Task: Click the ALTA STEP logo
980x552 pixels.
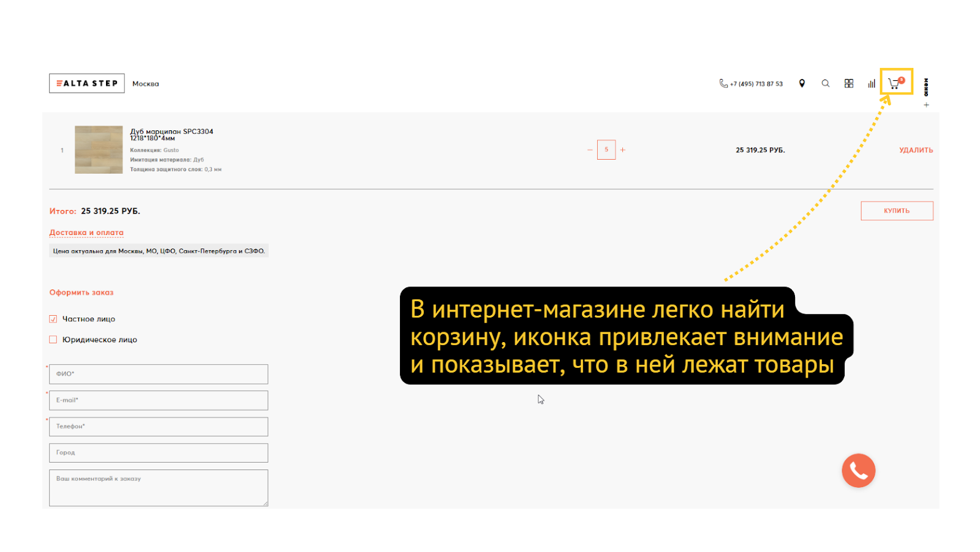Action: [87, 83]
